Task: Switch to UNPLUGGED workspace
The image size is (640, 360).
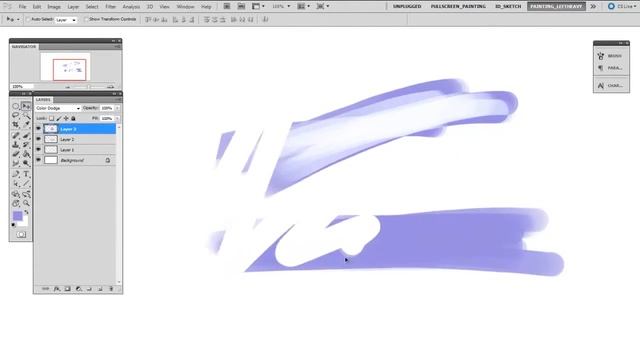Action: point(407,7)
